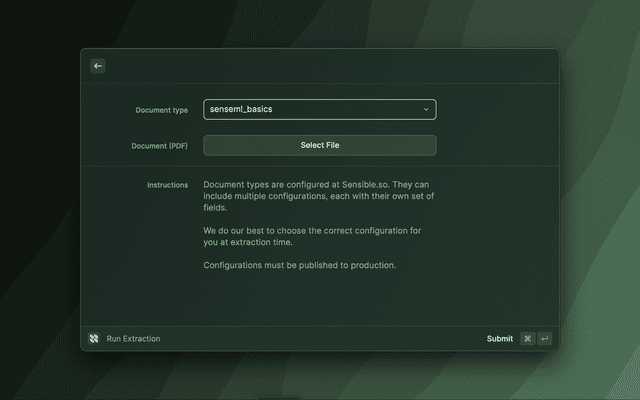Click the Run Extraction title text
Viewport: 640px width, 400px height.
pos(133,339)
